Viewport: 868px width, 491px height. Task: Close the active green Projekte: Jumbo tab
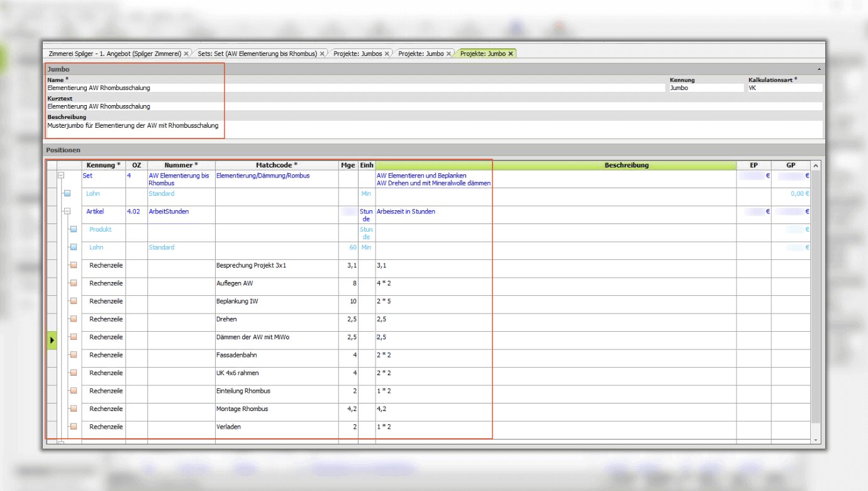coord(511,54)
